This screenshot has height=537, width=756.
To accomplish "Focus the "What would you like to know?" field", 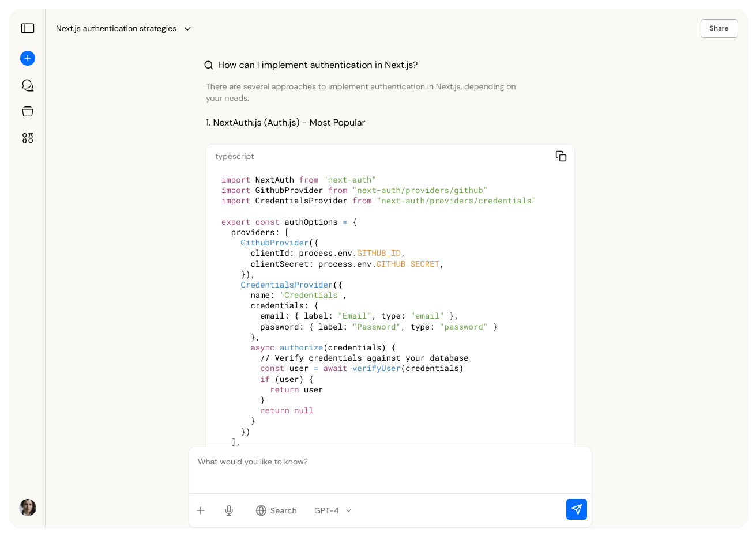I will click(x=390, y=470).
